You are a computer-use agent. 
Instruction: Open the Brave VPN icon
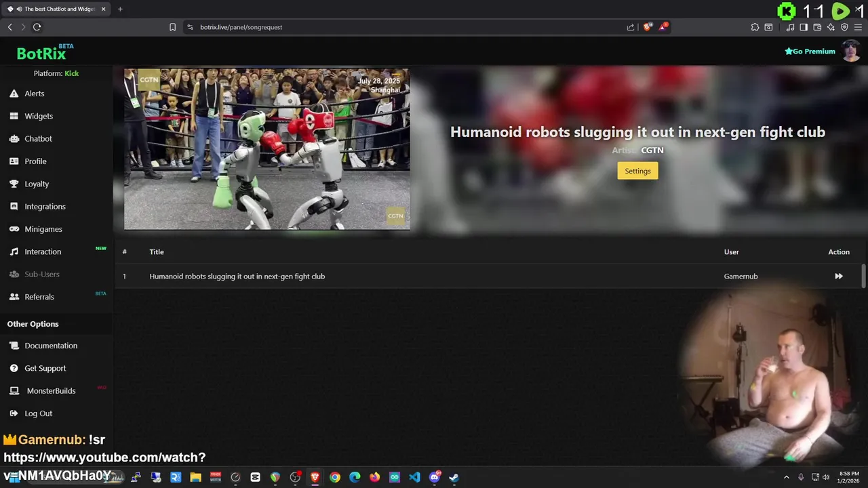[844, 27]
